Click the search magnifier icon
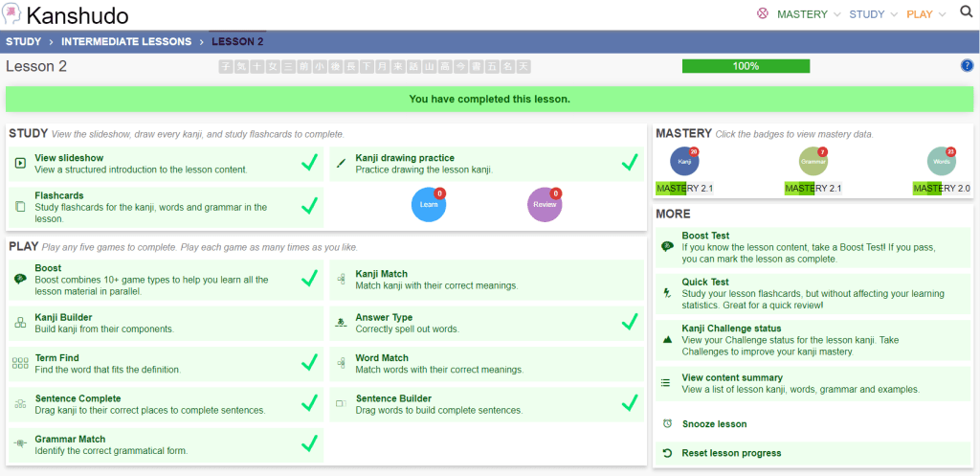The image size is (980, 476). pos(966,12)
